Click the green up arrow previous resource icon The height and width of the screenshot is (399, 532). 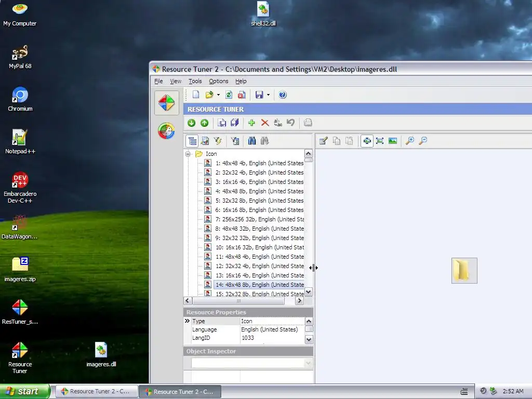[204, 123]
